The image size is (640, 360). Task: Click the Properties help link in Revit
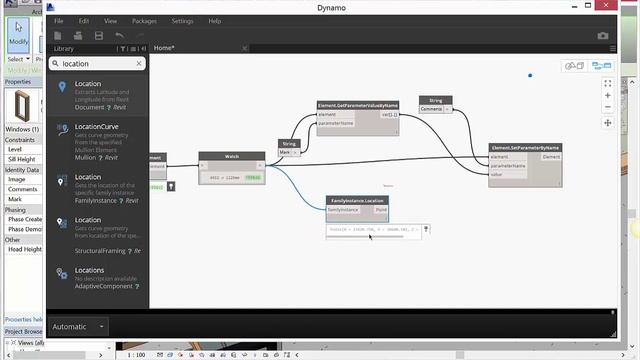point(23,320)
